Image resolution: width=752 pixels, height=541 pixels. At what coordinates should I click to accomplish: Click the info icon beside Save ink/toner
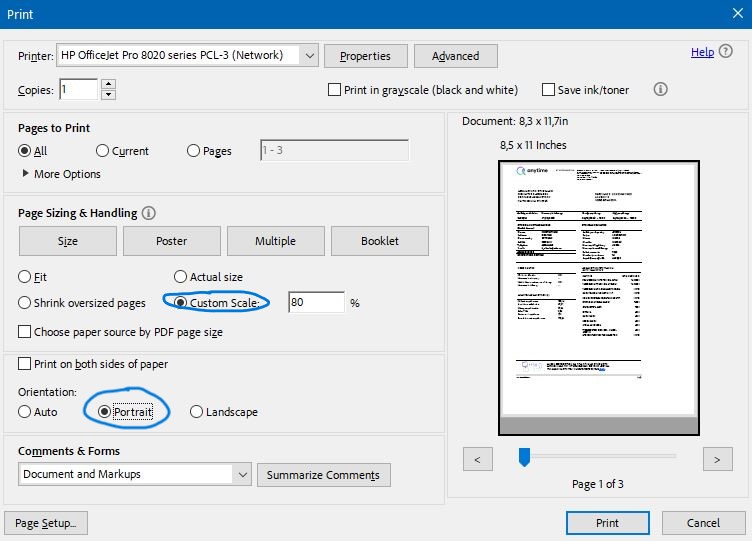660,89
